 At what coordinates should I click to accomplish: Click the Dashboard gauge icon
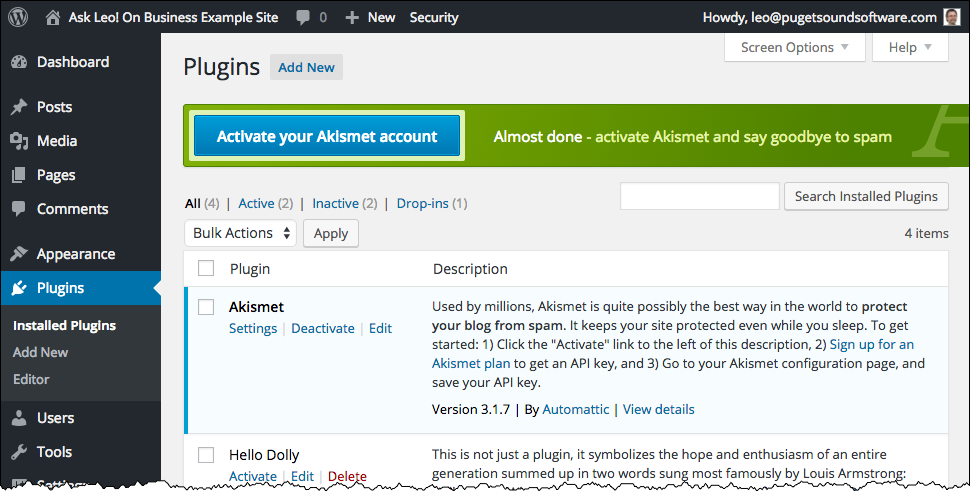[x=19, y=62]
